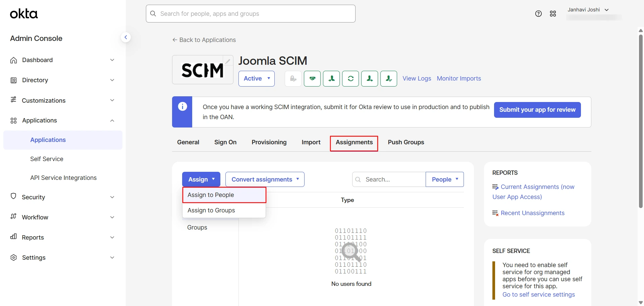Viewport: 644px width, 306px height.
Task: Collapse the Applications menu chevron
Action: pos(112,120)
